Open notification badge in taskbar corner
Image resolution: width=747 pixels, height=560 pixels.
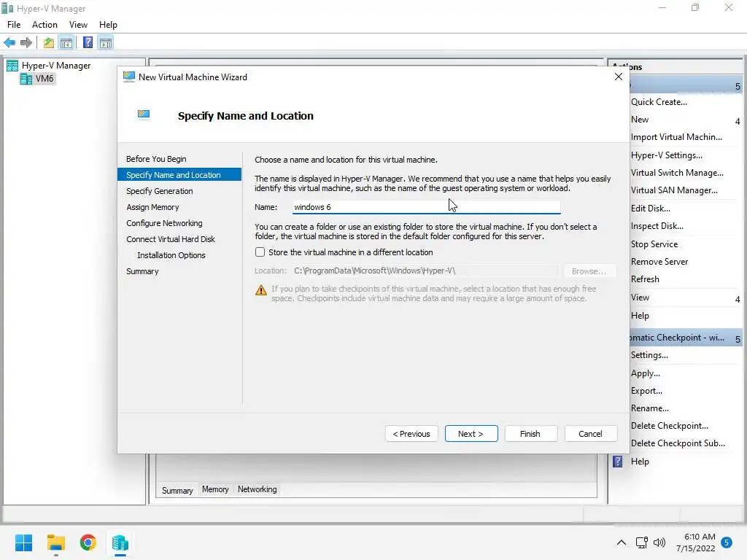[x=727, y=542]
